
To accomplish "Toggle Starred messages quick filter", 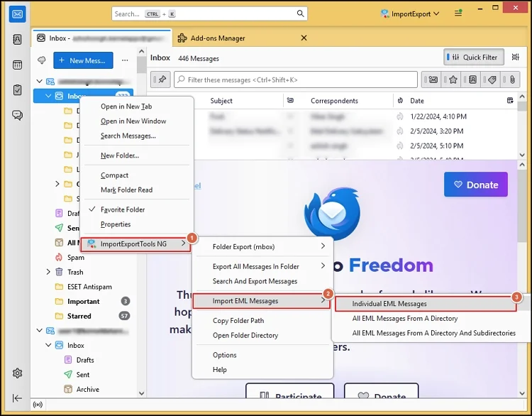I will click(x=451, y=80).
